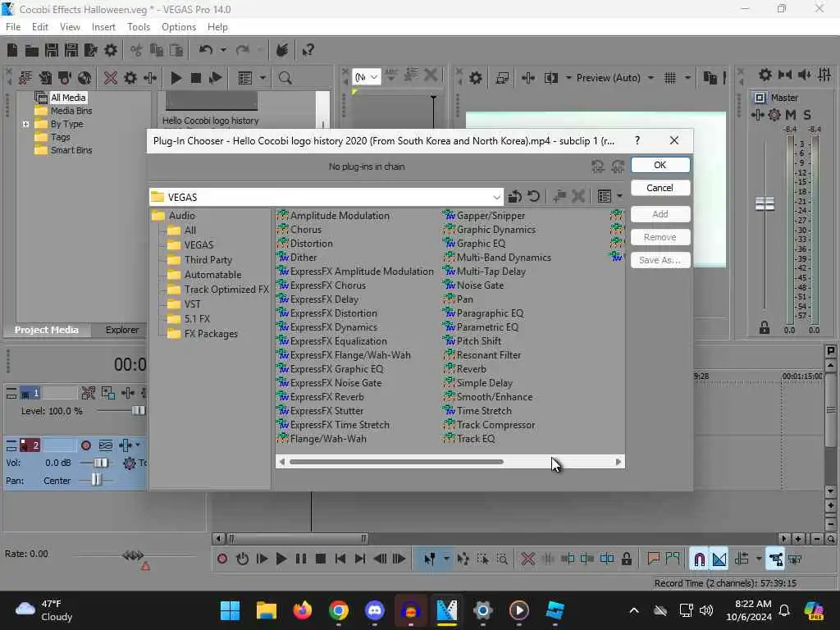This screenshot has width=840, height=630.
Task: Toggle Loop Playback in transport bar
Action: pyautogui.click(x=242, y=559)
